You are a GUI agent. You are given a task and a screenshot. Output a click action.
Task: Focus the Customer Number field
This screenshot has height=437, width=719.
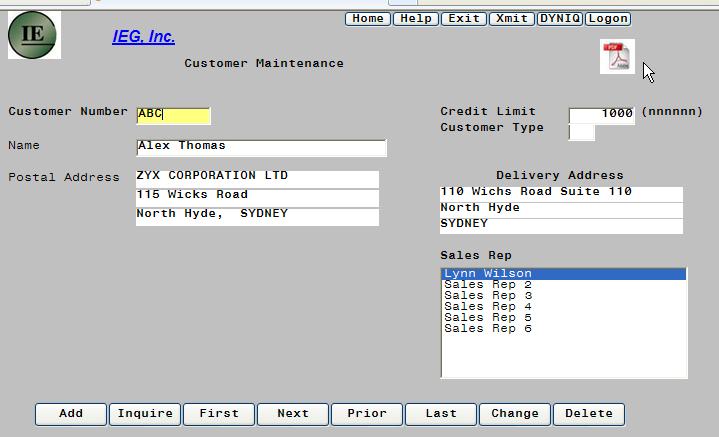173,115
